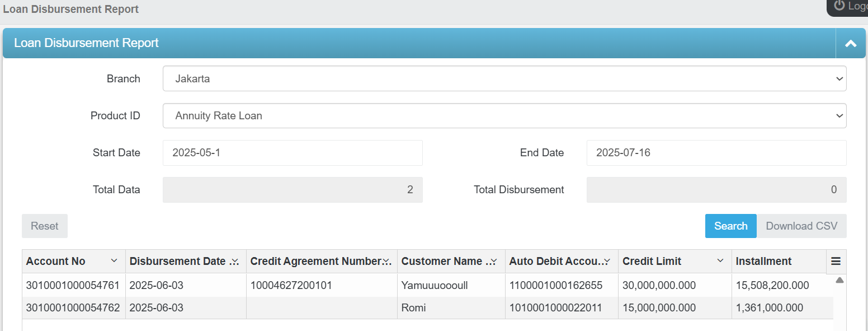The image size is (868, 331).
Task: Click the Download CSV button
Action: pos(802,226)
